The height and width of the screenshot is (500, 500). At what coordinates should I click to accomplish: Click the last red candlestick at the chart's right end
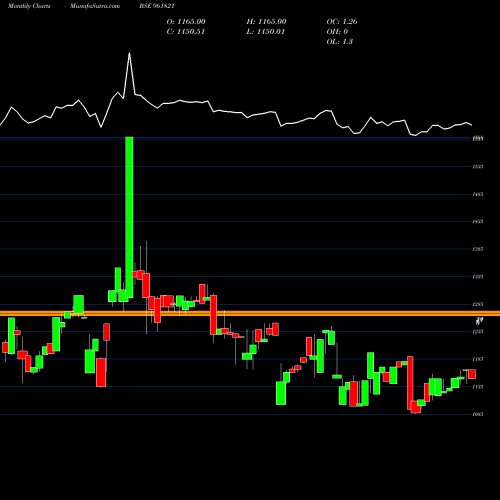472,374
